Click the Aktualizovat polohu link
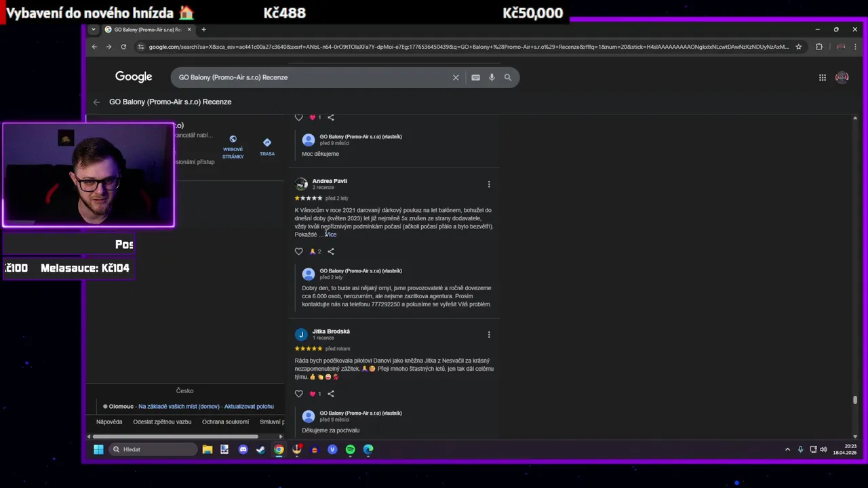Screen dimensions: 868x488 point(249,407)
